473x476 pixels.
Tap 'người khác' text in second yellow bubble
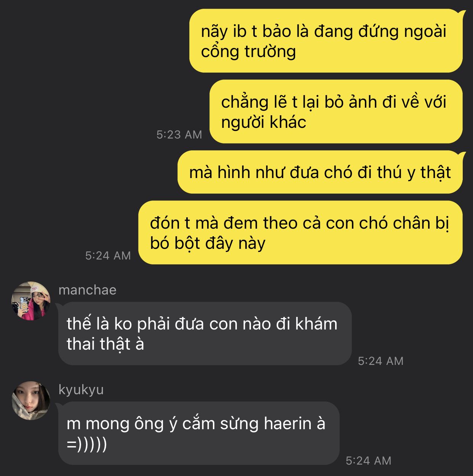click(264, 123)
